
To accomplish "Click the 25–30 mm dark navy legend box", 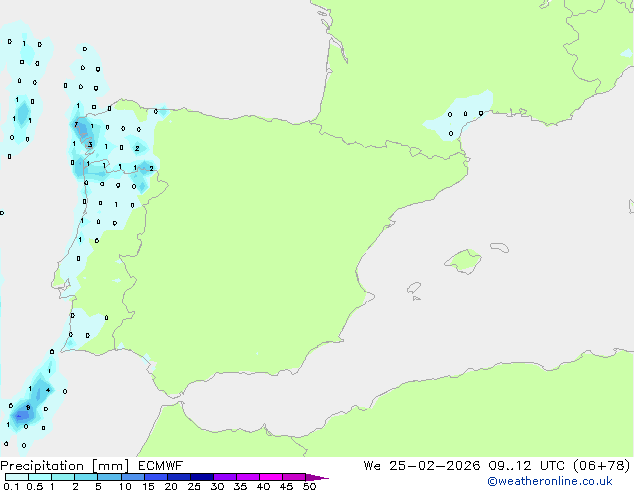I will point(201,477).
